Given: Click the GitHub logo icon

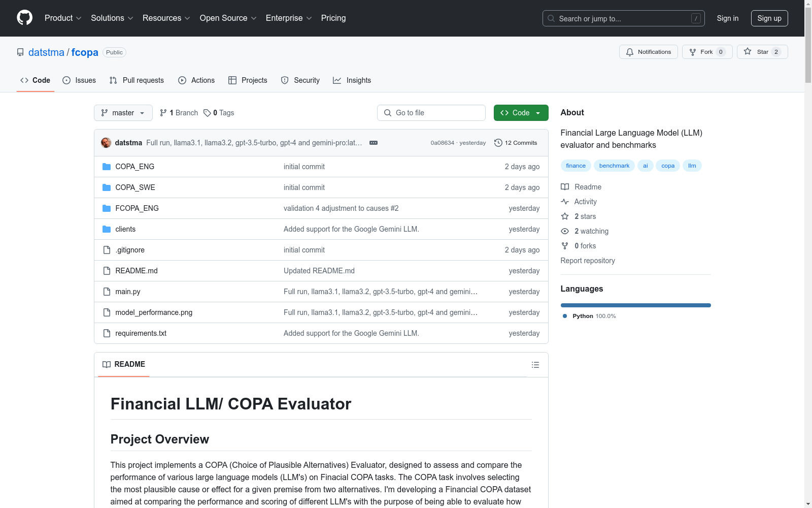Looking at the screenshot, I should click(24, 18).
